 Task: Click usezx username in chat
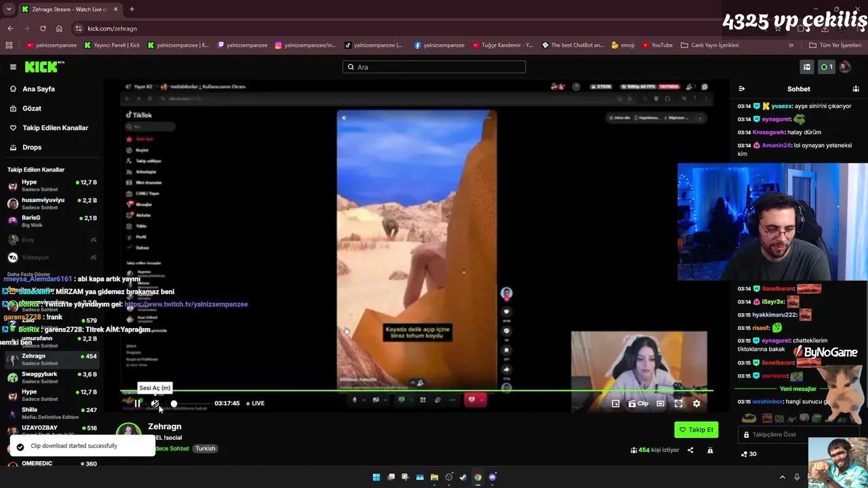coord(782,106)
